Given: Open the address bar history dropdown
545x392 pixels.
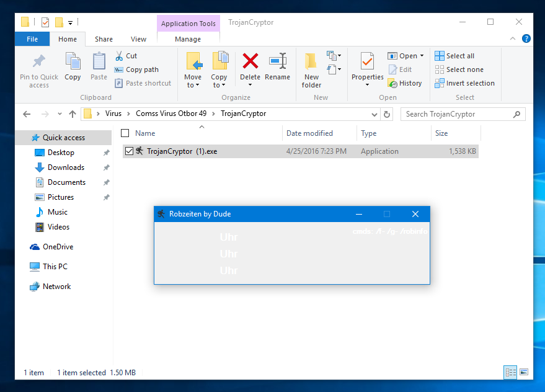Looking at the screenshot, I should coord(374,114).
